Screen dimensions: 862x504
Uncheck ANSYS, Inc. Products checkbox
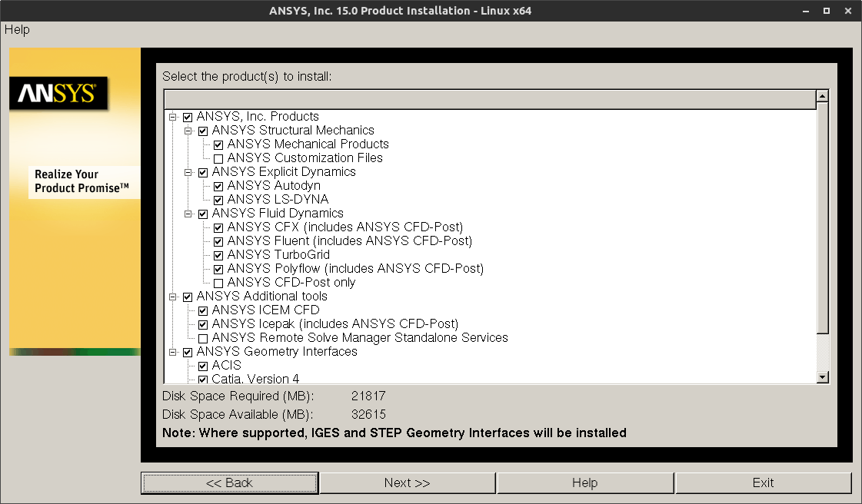click(x=188, y=117)
